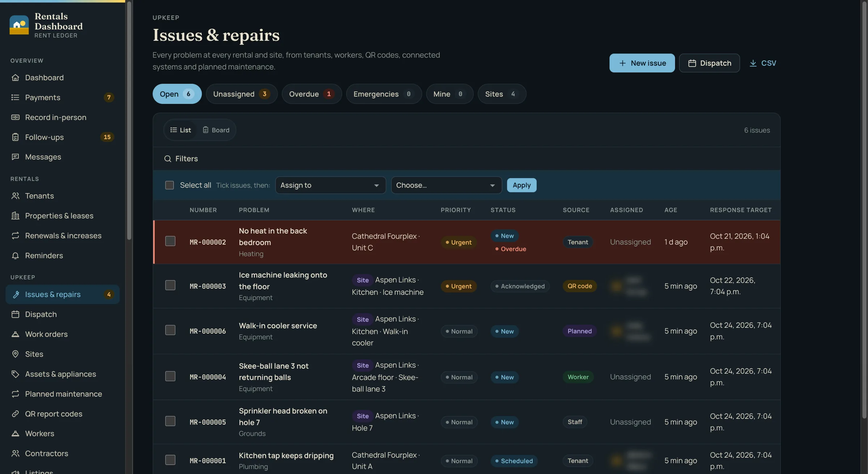
Task: Click the Assets & appliances tag icon
Action: point(15,374)
